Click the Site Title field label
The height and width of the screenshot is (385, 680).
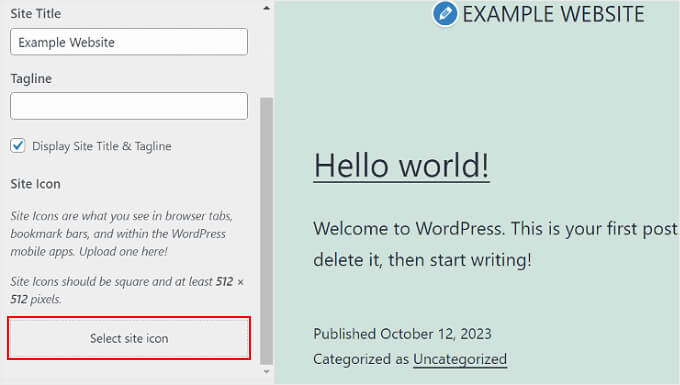pos(36,13)
